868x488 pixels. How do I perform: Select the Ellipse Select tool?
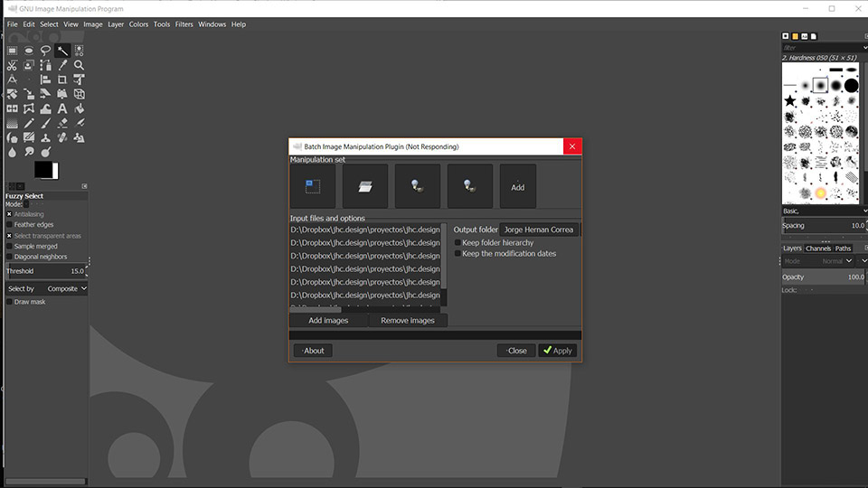click(29, 51)
